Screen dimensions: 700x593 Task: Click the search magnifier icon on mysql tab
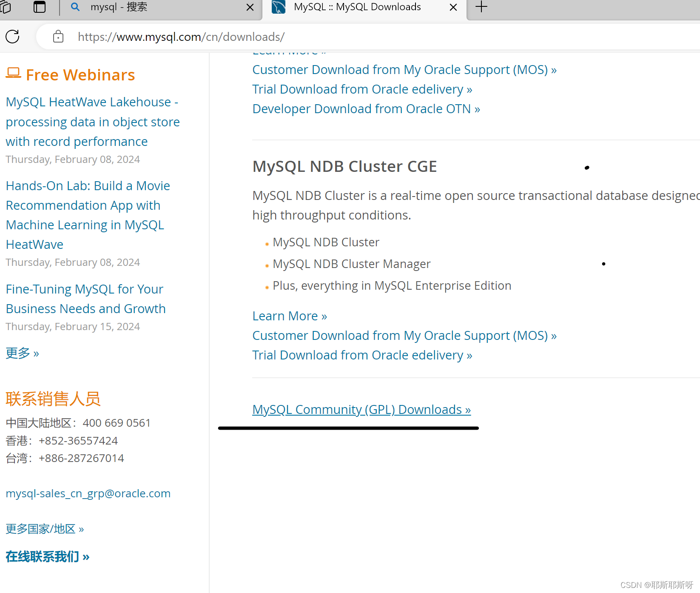point(75,7)
